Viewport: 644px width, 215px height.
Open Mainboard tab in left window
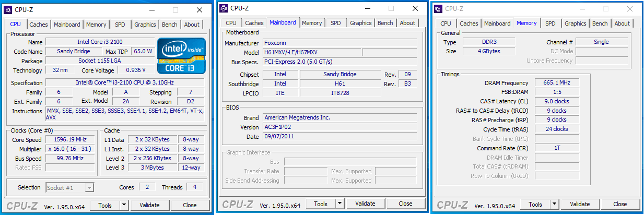[67, 25]
